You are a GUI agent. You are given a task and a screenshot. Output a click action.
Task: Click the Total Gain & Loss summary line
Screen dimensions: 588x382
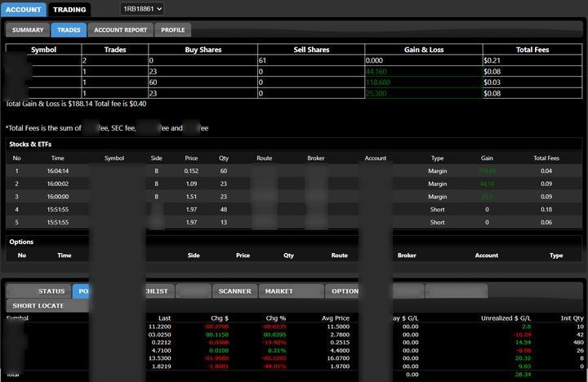pyautogui.click(x=76, y=104)
